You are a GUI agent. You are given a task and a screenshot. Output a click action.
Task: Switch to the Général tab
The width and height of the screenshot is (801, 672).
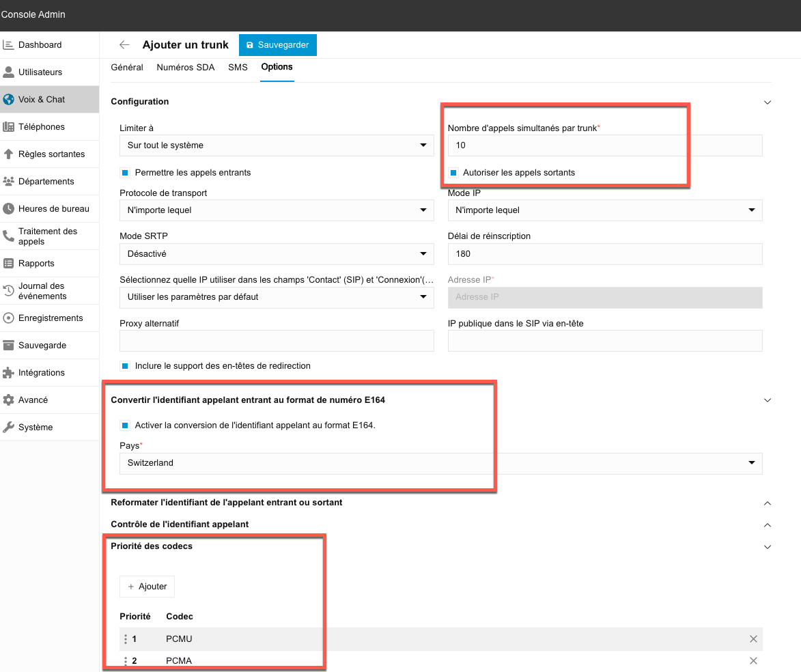tap(127, 68)
